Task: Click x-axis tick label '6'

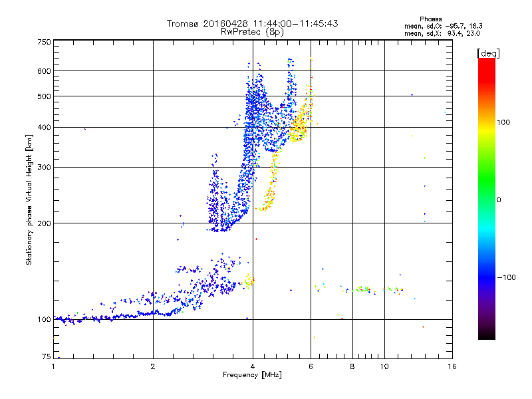Action: point(311,366)
